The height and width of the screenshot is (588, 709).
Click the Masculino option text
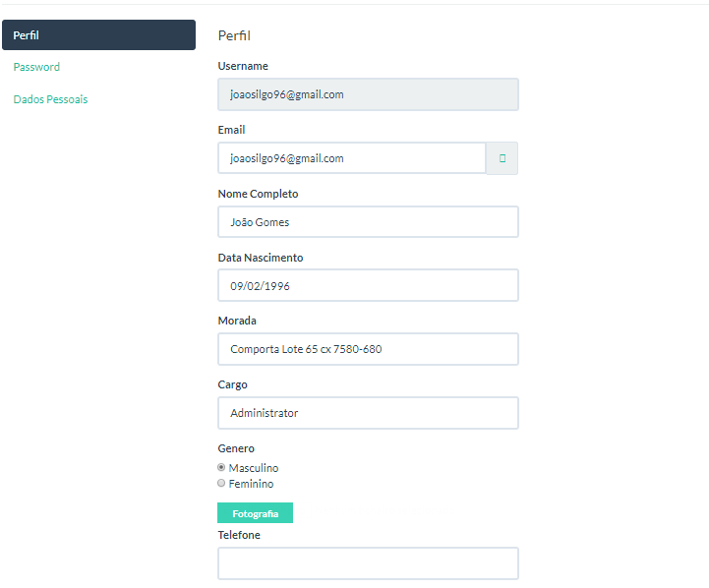tap(254, 468)
